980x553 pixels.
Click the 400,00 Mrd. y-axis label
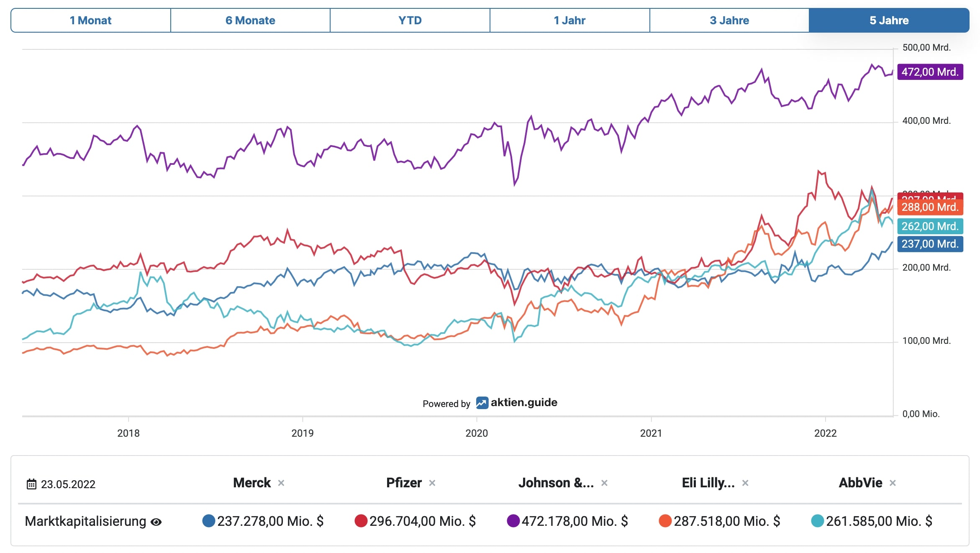pos(926,121)
